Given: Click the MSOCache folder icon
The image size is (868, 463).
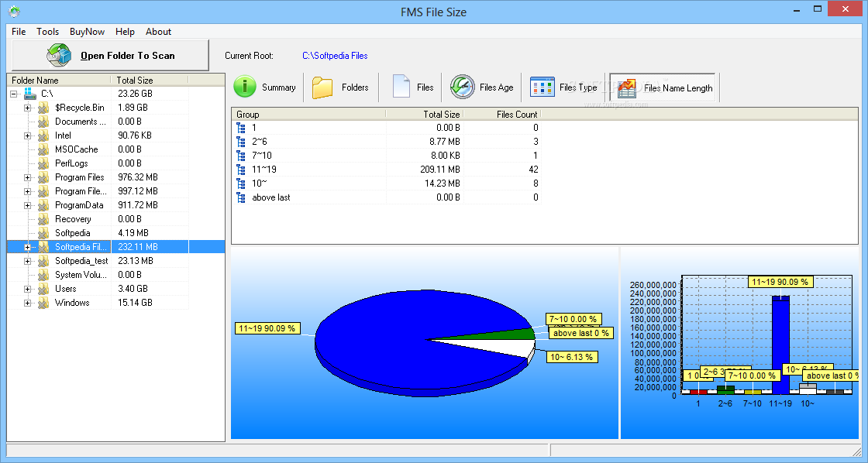Looking at the screenshot, I should click(x=43, y=149).
